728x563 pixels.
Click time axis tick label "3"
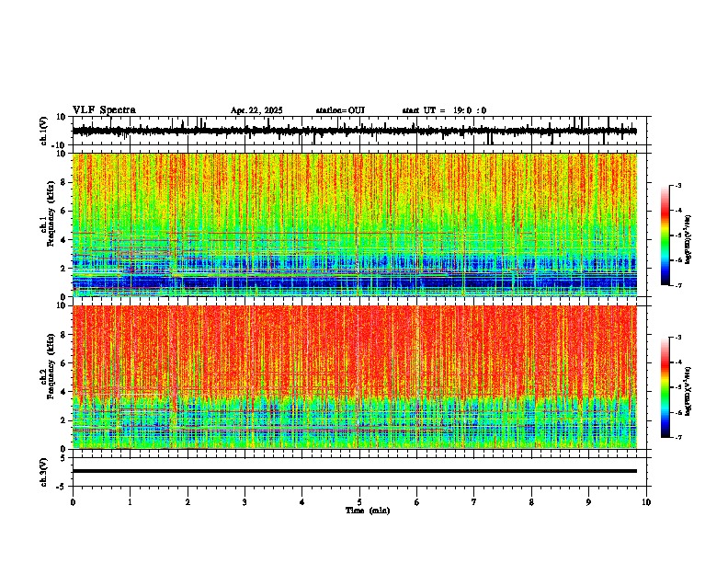pyautogui.click(x=245, y=502)
